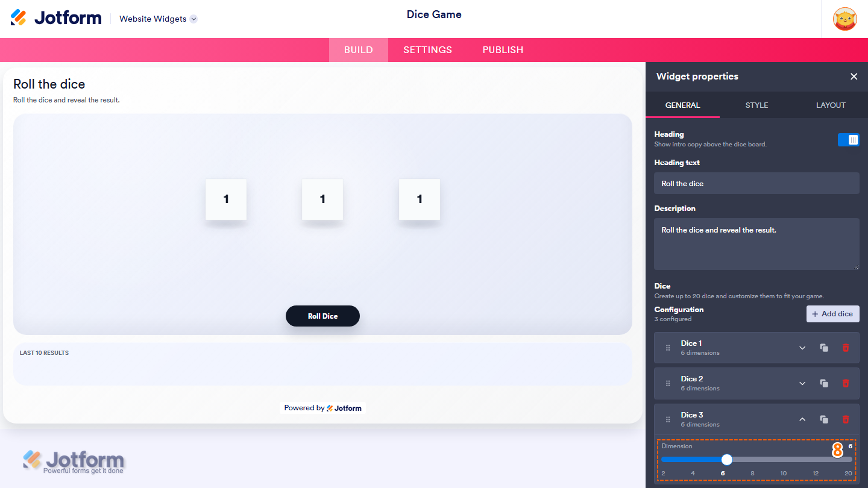Select the GENERAL properties tab
The height and width of the screenshot is (488, 868).
point(682,105)
